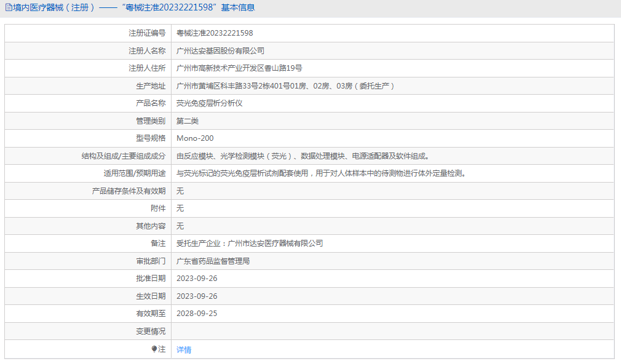The image size is (621, 364).
Task: Click the 审批部门 label
Action: click(151, 261)
